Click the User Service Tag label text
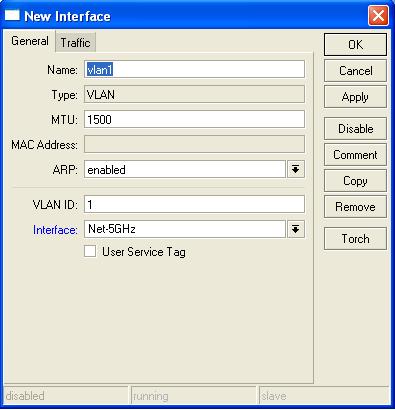Image resolution: width=395 pixels, height=410 pixels. point(144,252)
